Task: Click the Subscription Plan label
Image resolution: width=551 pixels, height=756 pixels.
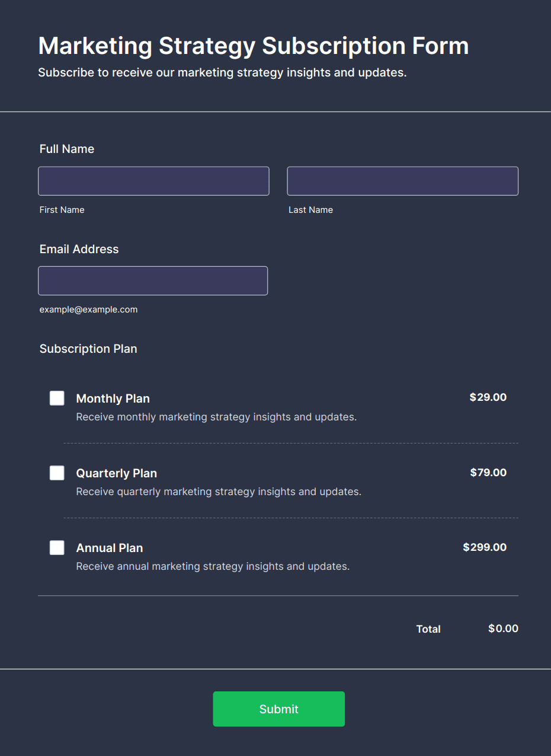Action: 88,349
